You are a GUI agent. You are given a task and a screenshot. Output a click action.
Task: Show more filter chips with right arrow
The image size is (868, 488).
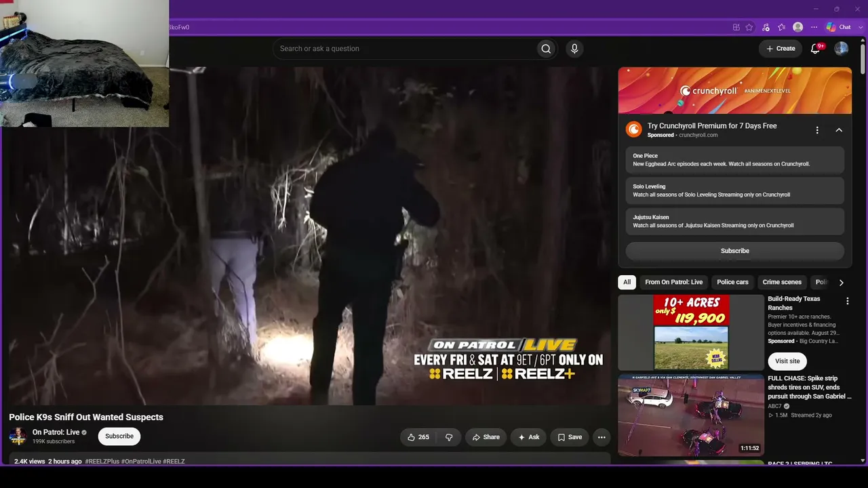[841, 283]
